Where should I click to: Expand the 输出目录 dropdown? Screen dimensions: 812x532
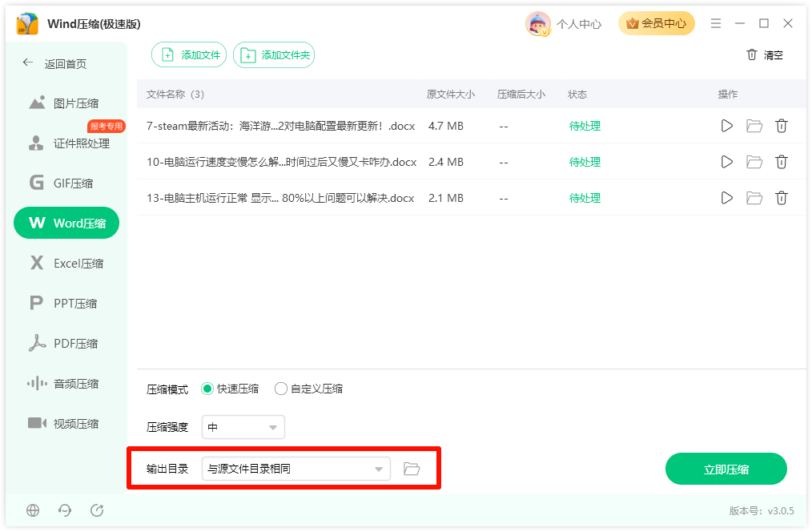point(295,469)
